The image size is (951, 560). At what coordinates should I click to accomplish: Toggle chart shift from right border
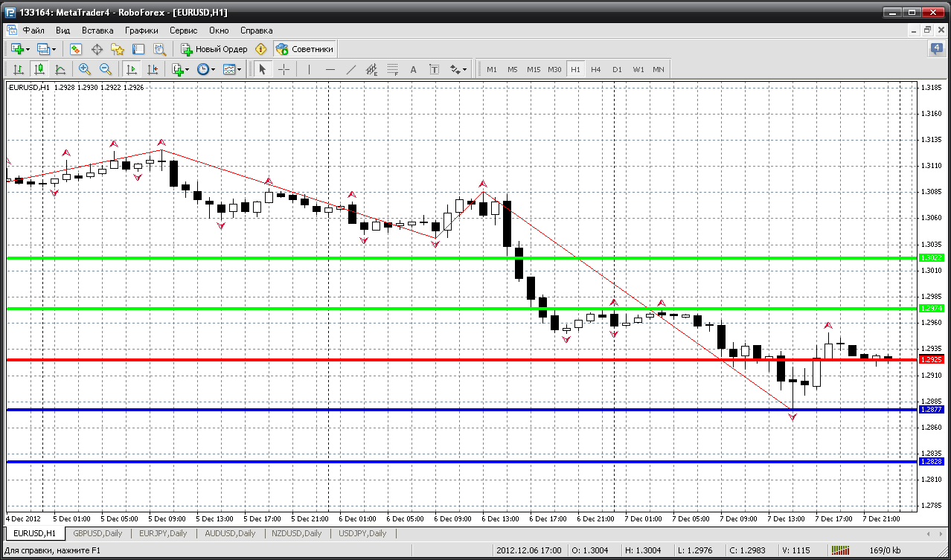pyautogui.click(x=153, y=69)
